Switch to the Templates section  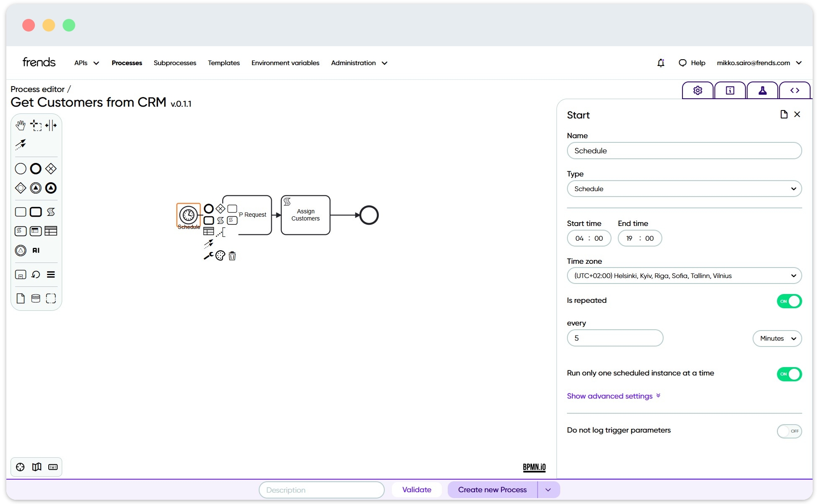pyautogui.click(x=223, y=63)
